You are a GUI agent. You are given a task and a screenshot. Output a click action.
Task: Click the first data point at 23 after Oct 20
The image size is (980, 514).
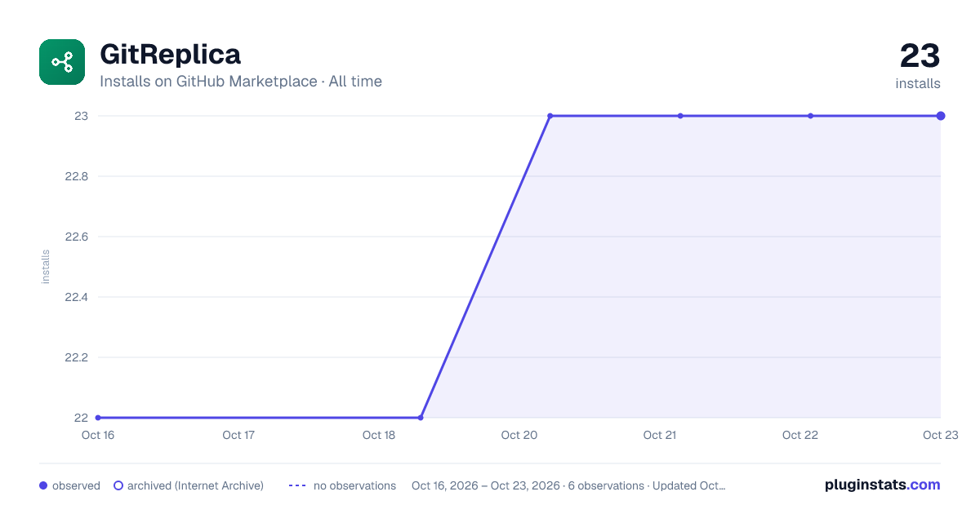pyautogui.click(x=550, y=116)
